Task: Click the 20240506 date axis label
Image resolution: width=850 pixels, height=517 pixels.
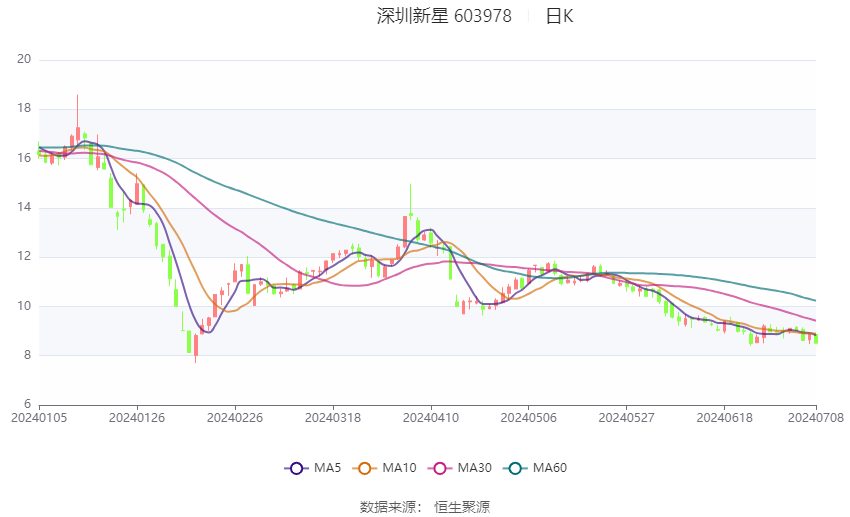Action: tap(529, 418)
